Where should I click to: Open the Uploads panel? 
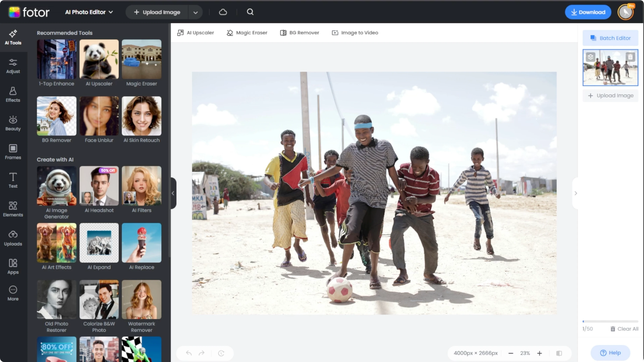tap(13, 238)
